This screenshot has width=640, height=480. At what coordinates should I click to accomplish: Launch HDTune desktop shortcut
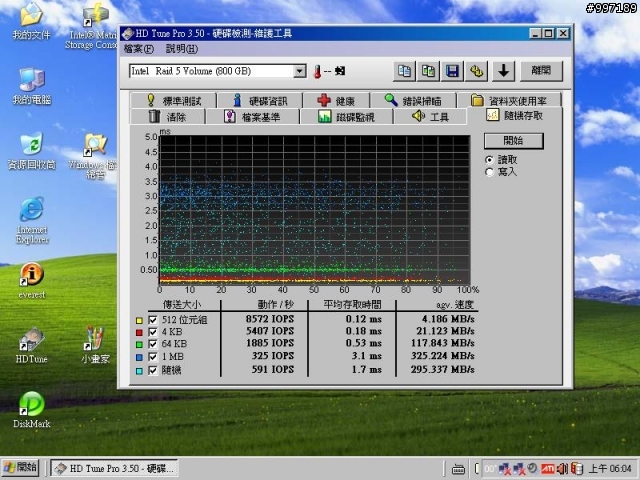[x=31, y=345]
